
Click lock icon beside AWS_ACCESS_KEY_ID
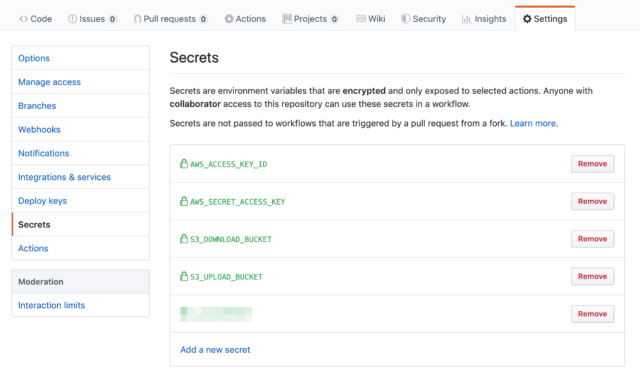pyautogui.click(x=184, y=164)
